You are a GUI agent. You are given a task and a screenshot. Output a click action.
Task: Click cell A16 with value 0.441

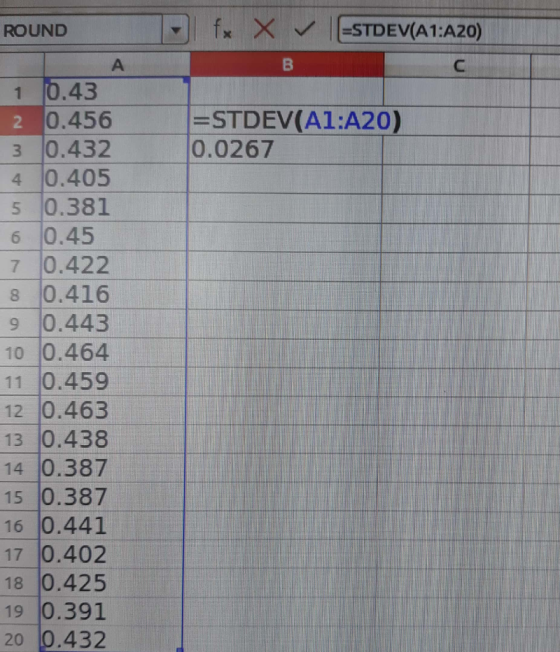coord(111,525)
